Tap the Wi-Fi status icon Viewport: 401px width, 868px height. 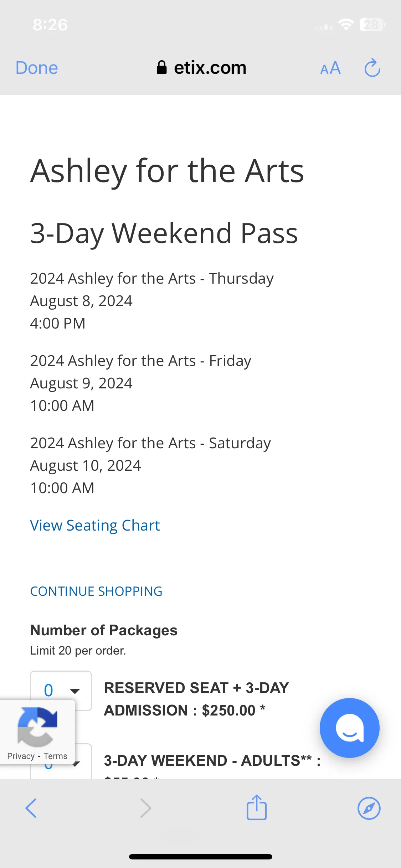[346, 25]
